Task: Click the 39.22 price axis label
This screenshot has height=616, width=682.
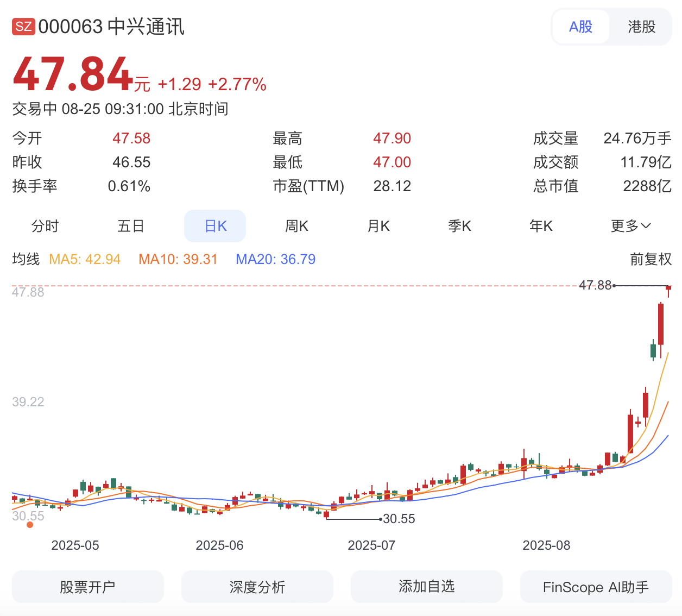Action: [x=28, y=402]
